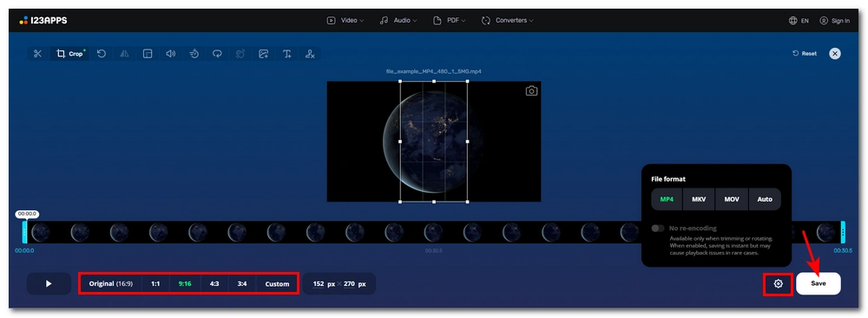Viewport: 868px width, 318px height.
Task: Edit the crop width 152 field
Action: [319, 283]
